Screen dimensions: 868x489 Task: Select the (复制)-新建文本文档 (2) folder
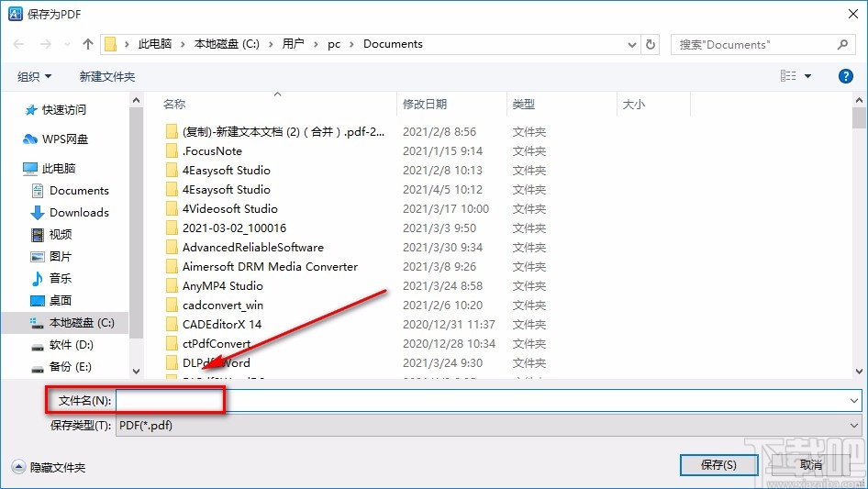275,132
